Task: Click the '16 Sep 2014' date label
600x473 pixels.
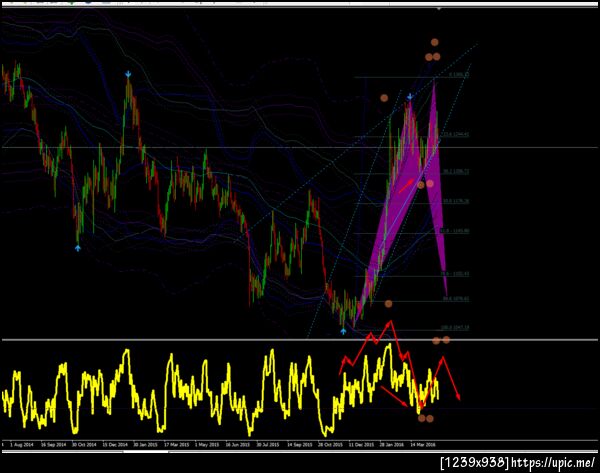Action: click(53, 445)
